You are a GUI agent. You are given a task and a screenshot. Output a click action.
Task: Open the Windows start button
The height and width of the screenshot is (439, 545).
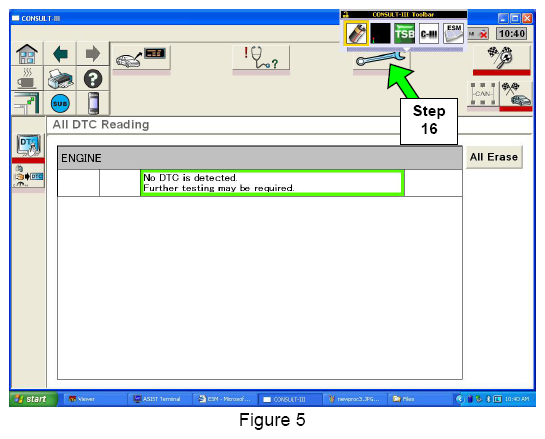point(33,399)
